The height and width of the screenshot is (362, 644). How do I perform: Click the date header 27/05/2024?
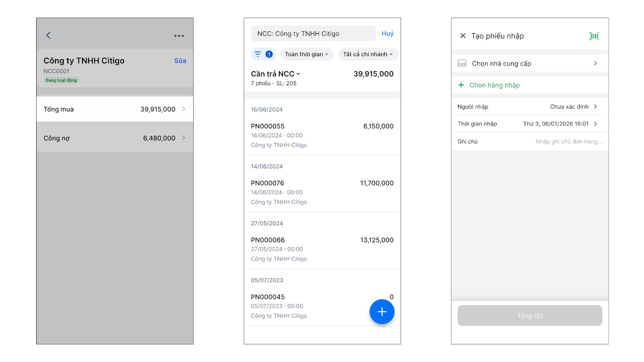[x=267, y=223]
